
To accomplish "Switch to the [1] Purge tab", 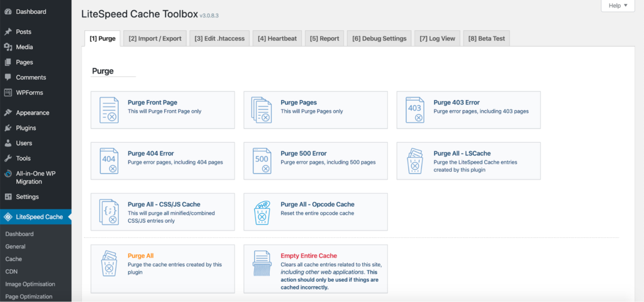I will tap(103, 38).
